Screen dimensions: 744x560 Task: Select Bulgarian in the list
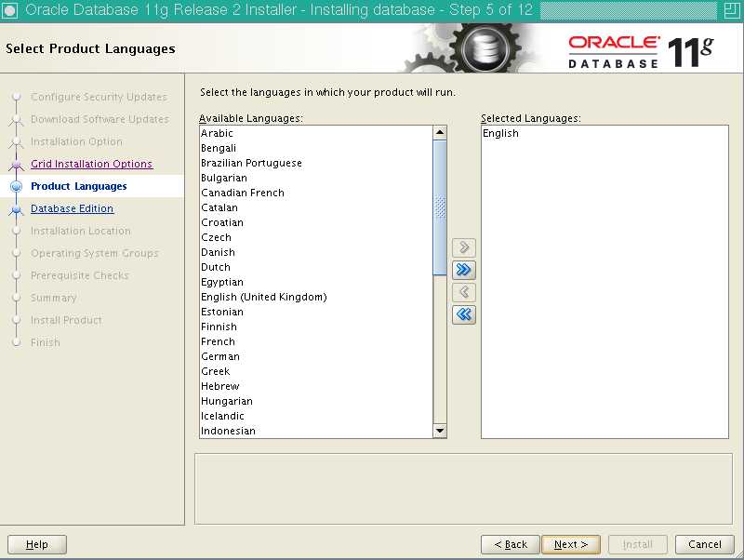point(316,178)
